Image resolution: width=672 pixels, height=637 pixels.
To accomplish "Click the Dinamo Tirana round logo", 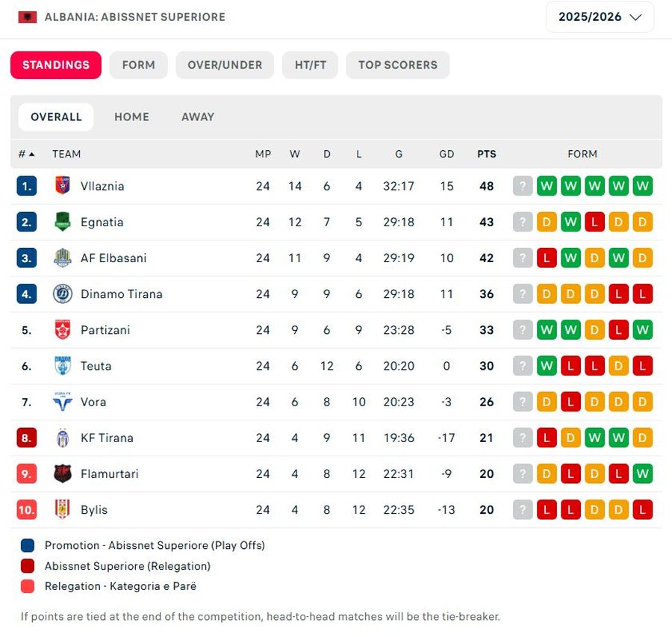I will tap(62, 293).
